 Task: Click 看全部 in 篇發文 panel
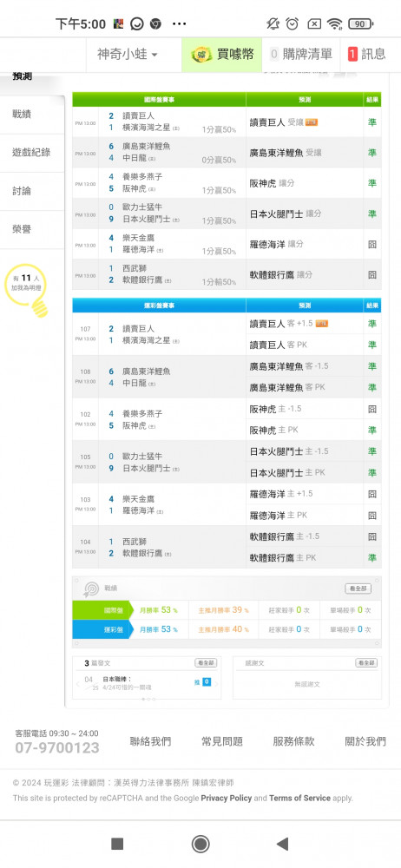pos(206,662)
